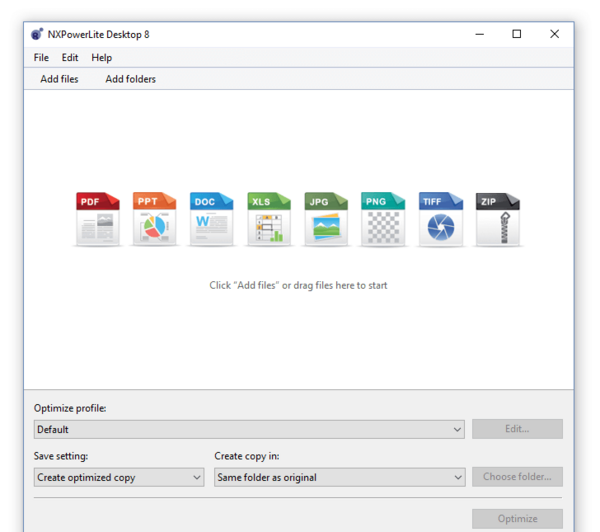Click the PPT presentation file icon
This screenshot has width=600, height=532.
point(155,219)
